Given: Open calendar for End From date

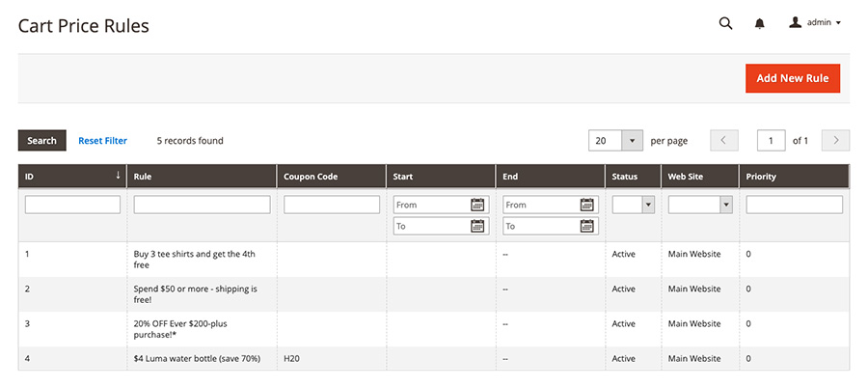Looking at the screenshot, I should [x=587, y=205].
